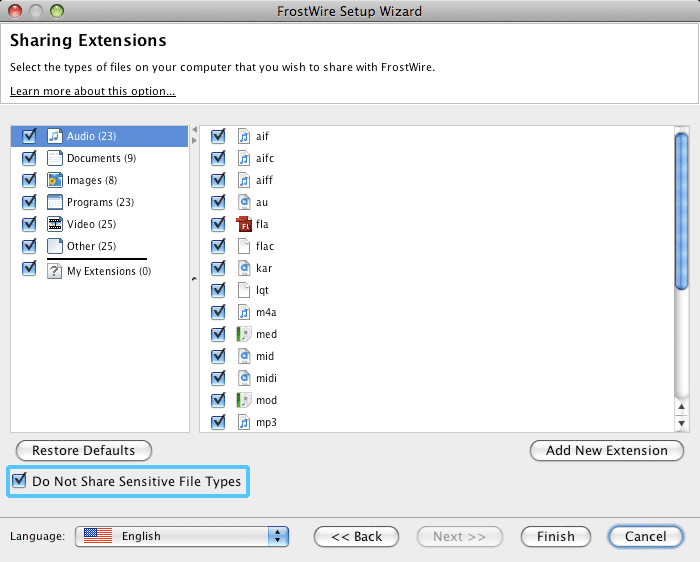Image resolution: width=700 pixels, height=562 pixels.
Task: Collapse the split pane with left arrow
Action: 194,129
